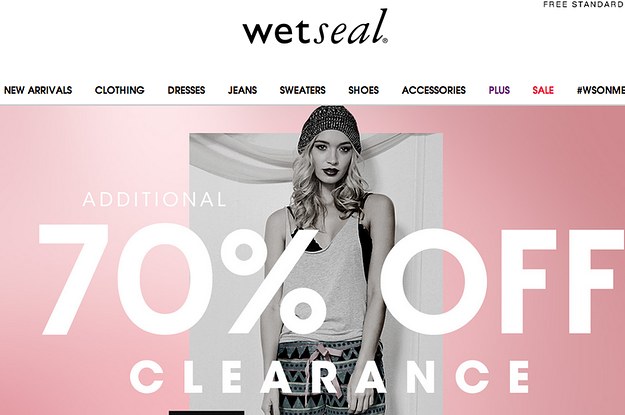Open the Shoes category
The height and width of the screenshot is (415, 625).
[364, 90]
